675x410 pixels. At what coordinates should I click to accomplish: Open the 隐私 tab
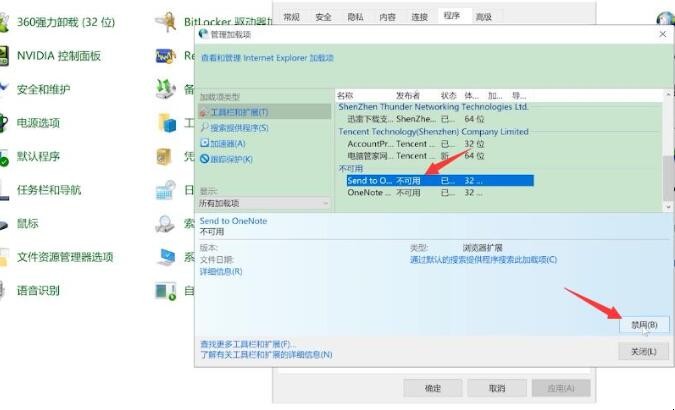click(355, 17)
